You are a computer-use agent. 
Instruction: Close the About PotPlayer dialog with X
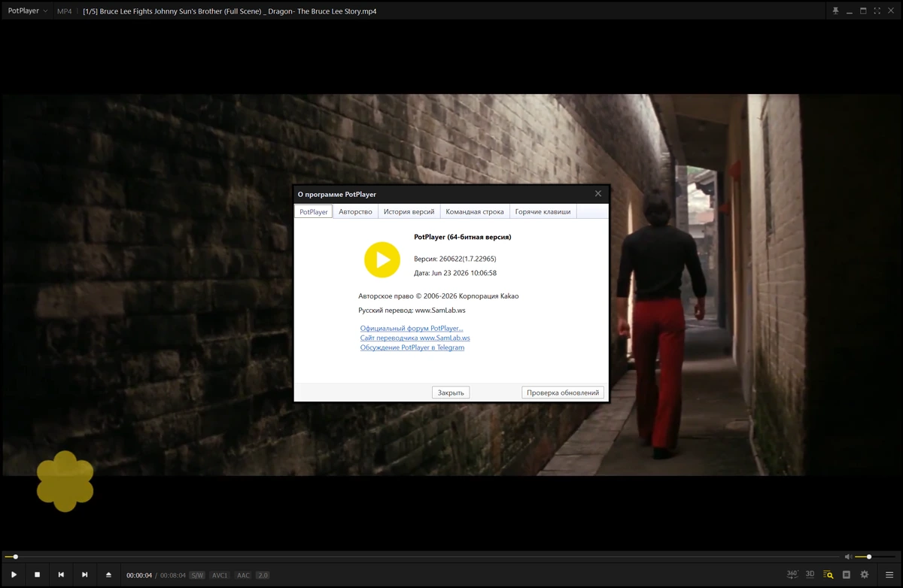pos(598,193)
